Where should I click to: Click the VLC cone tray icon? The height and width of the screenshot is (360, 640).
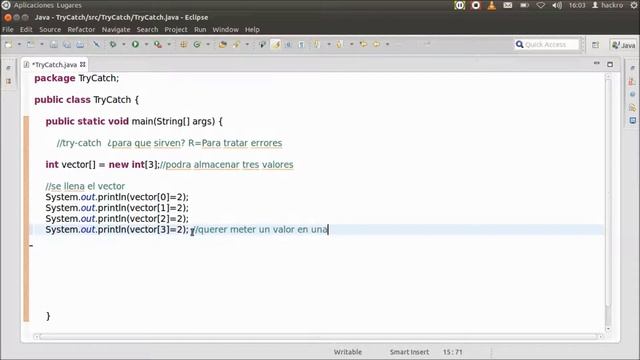point(492,5)
